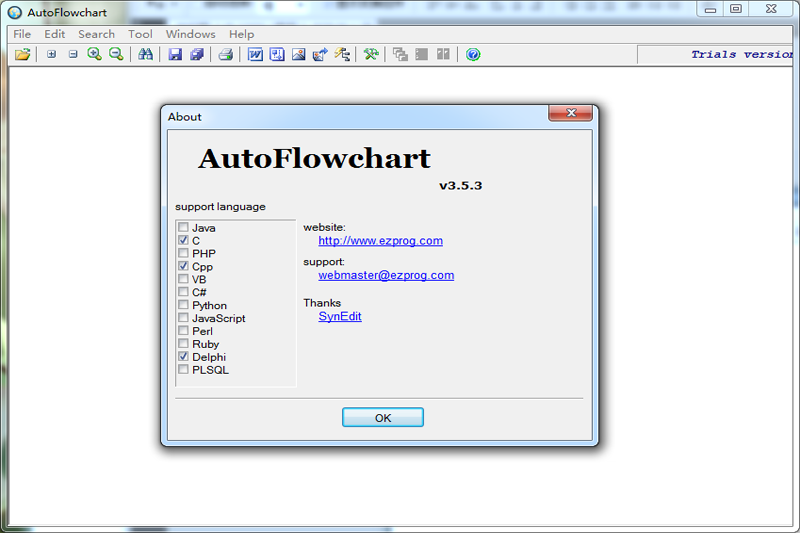This screenshot has height=533, width=800.
Task: Export to Word document icon
Action: click(255, 54)
